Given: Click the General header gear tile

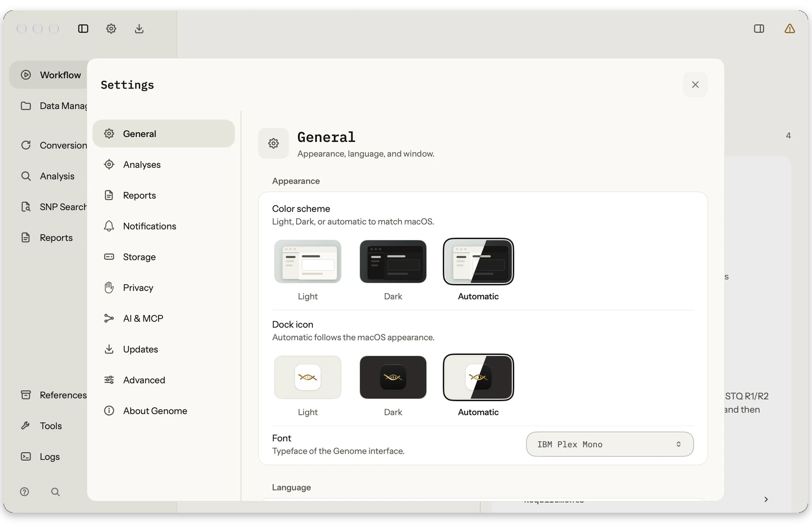Looking at the screenshot, I should 273,144.
